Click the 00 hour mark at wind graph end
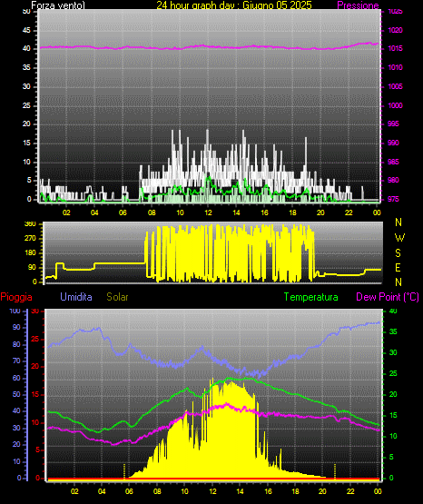Screen dimensions: 423x504 pos(377,212)
